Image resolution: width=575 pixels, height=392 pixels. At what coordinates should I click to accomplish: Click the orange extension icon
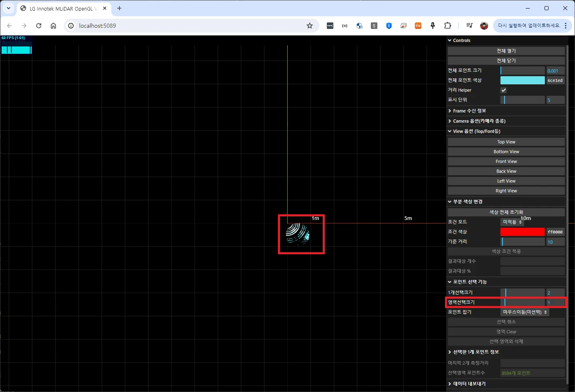tap(418, 26)
